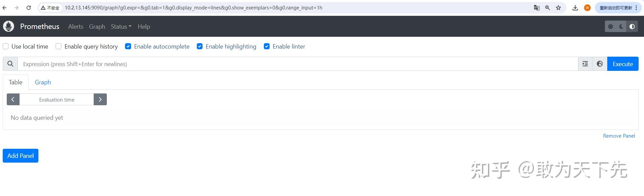The width and height of the screenshot is (644, 196).
Task: Open the Help page in navbar
Action: (x=144, y=27)
